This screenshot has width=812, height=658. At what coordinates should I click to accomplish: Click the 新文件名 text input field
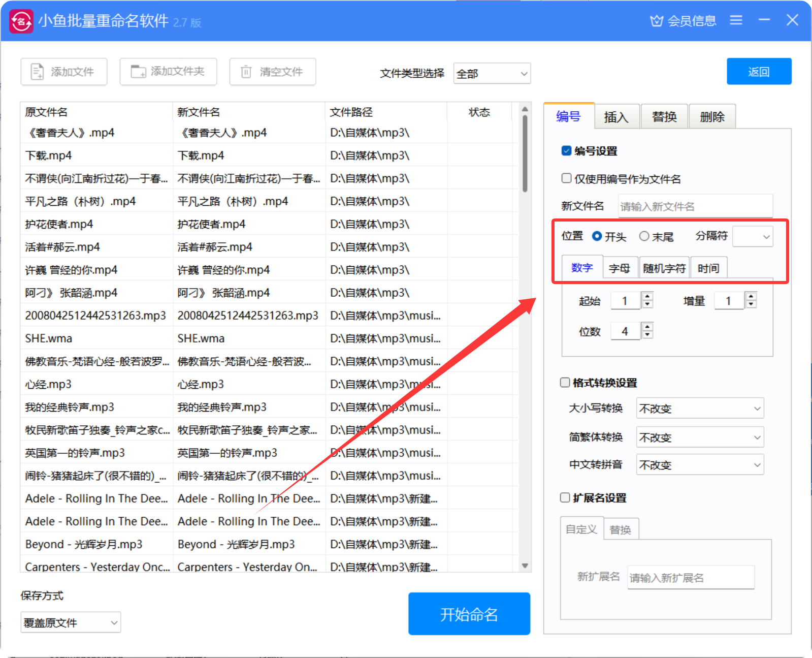coord(695,206)
